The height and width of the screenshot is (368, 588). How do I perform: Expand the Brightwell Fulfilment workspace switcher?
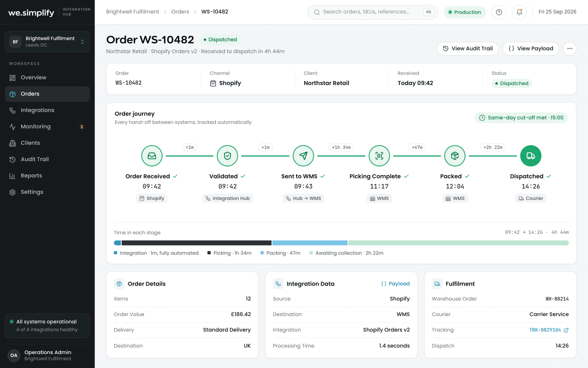pyautogui.click(x=47, y=42)
